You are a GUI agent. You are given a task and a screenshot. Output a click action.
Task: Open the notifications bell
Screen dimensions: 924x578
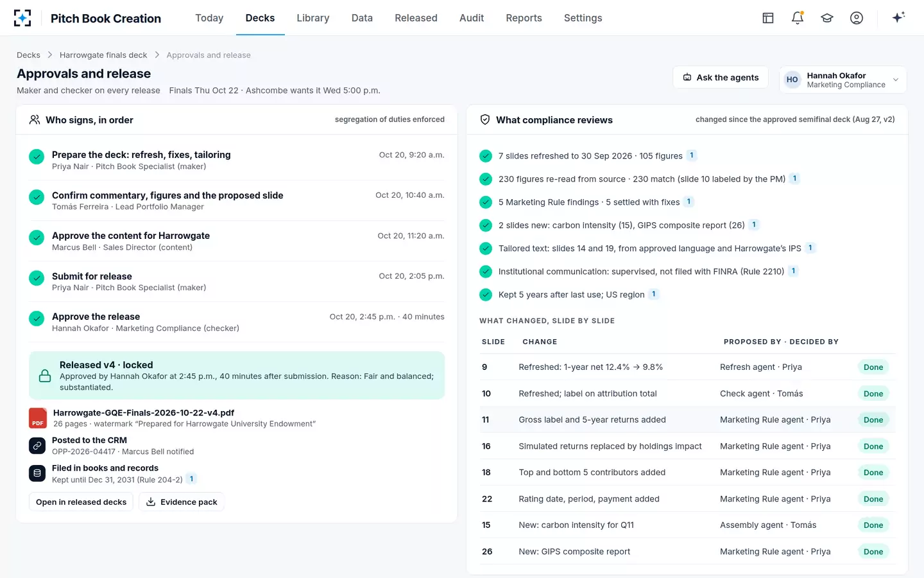(x=798, y=18)
